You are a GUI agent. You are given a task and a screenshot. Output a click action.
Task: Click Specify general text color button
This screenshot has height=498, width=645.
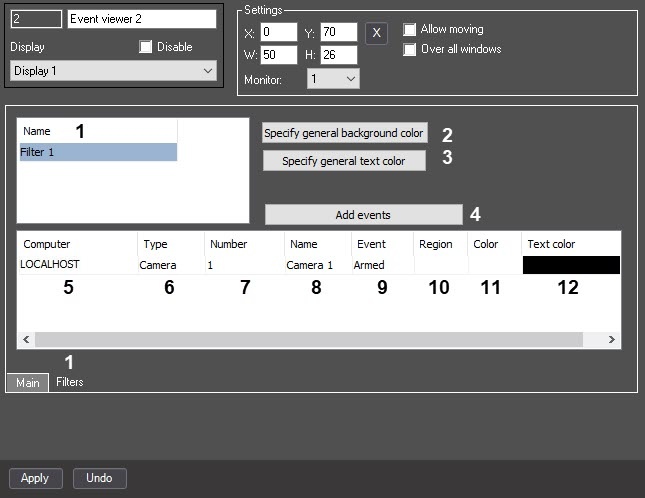[344, 161]
